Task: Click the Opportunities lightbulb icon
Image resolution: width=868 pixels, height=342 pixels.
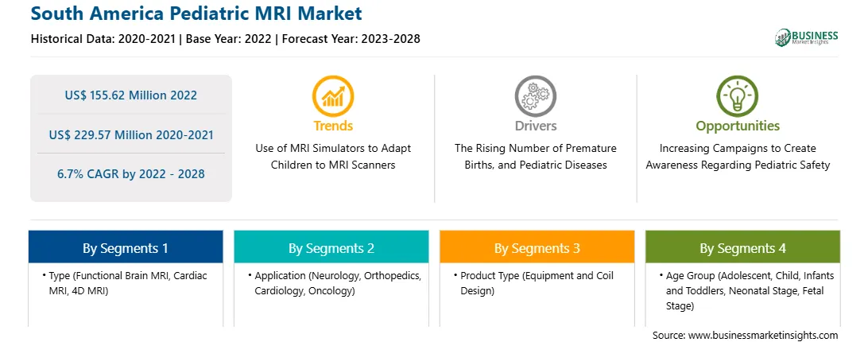Action: 738,95
